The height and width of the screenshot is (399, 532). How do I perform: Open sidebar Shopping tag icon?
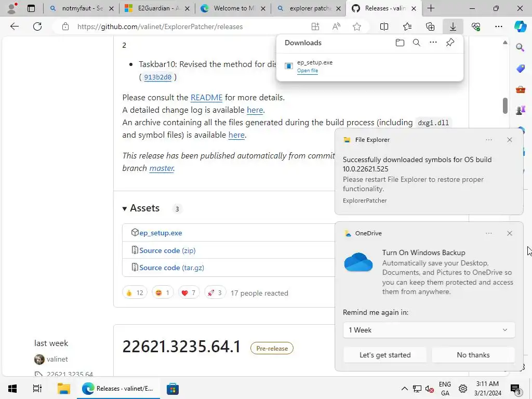point(520,69)
